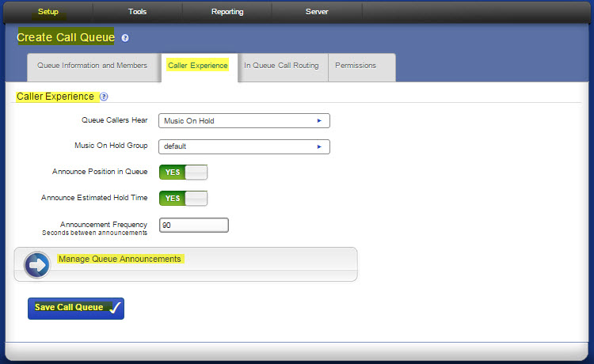Toggle Announce Estimated Hold Time switch

pos(184,199)
